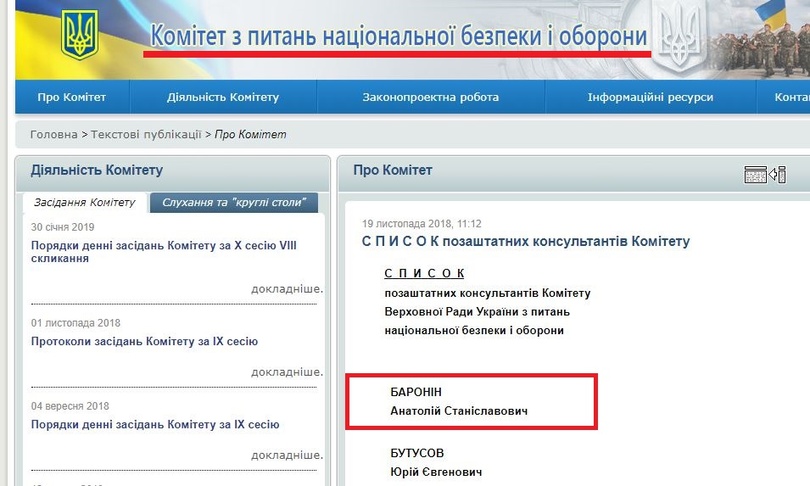The height and width of the screenshot is (486, 810).
Task: Click the СПИСОК позаштатних консультантів article title
Action: 525,242
